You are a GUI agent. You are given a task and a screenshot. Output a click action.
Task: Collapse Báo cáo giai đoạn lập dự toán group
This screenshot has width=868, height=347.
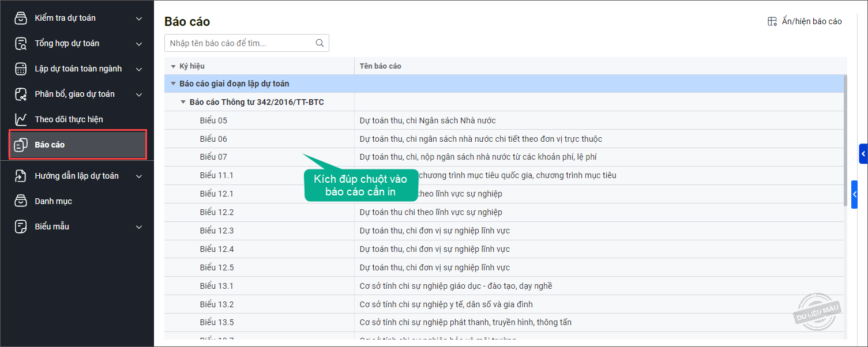click(x=173, y=84)
